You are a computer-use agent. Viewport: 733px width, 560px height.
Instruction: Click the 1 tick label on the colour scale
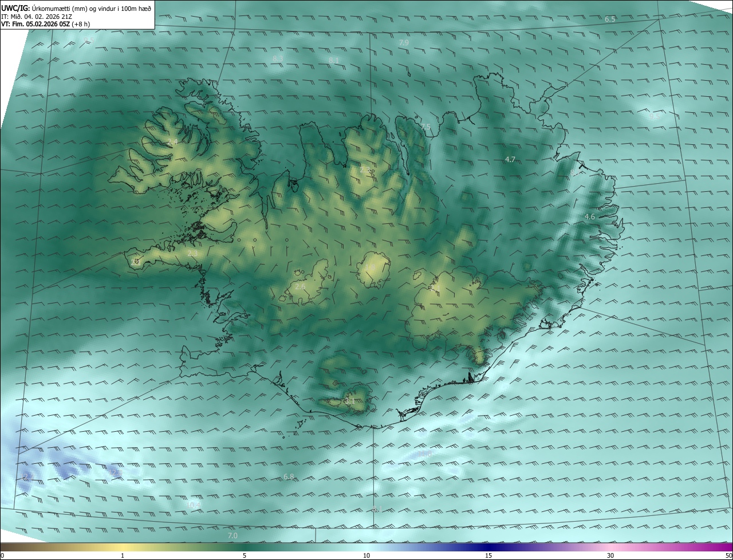click(123, 555)
